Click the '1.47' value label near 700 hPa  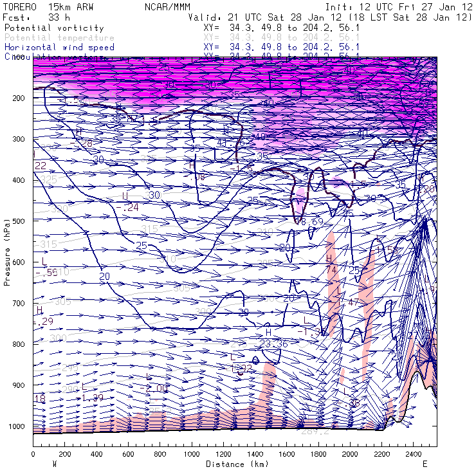(x=348, y=302)
